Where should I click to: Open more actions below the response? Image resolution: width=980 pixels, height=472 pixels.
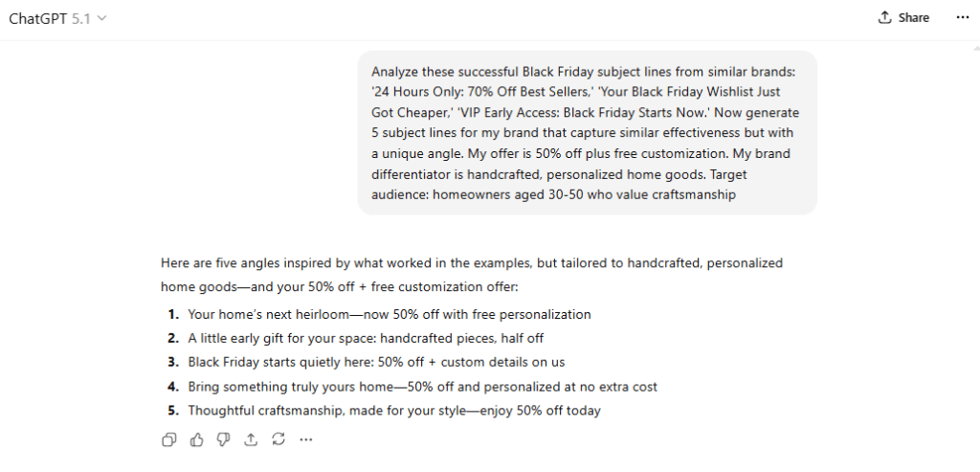click(x=306, y=439)
